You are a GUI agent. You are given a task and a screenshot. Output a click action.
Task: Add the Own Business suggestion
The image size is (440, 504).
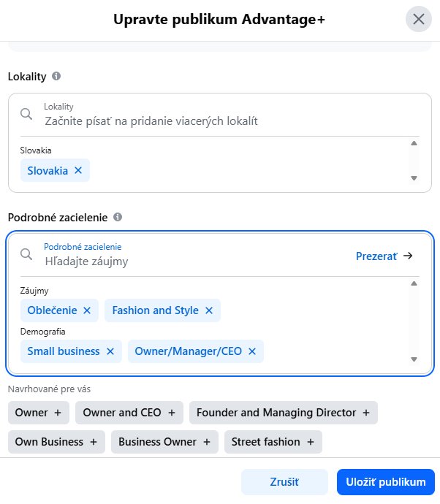click(56, 442)
